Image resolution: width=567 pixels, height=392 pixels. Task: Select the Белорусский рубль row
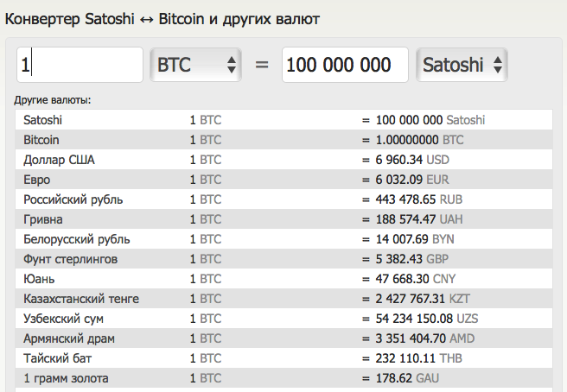click(283, 239)
